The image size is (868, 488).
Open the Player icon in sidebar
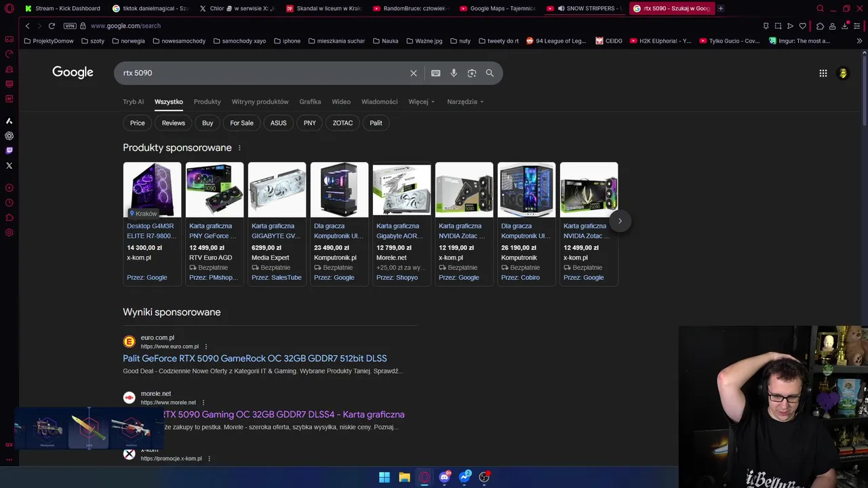point(9,188)
